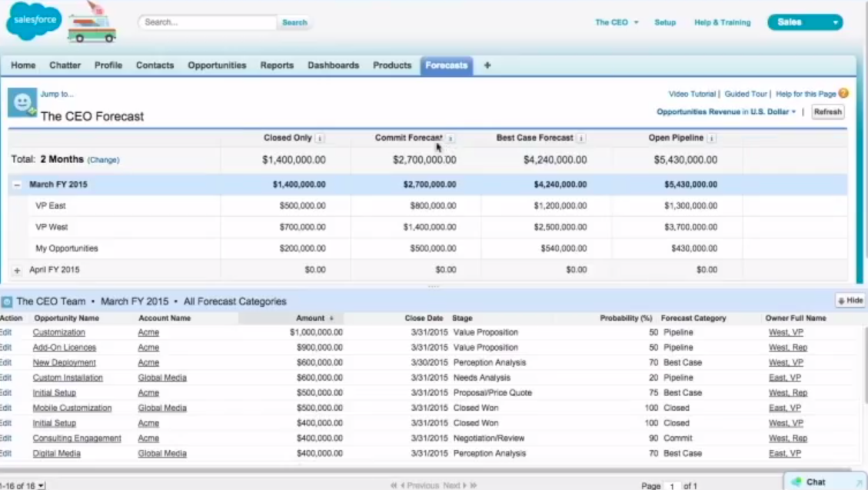The height and width of the screenshot is (490, 868).
Task: Expand the April FY 2015 row
Action: [x=17, y=270]
